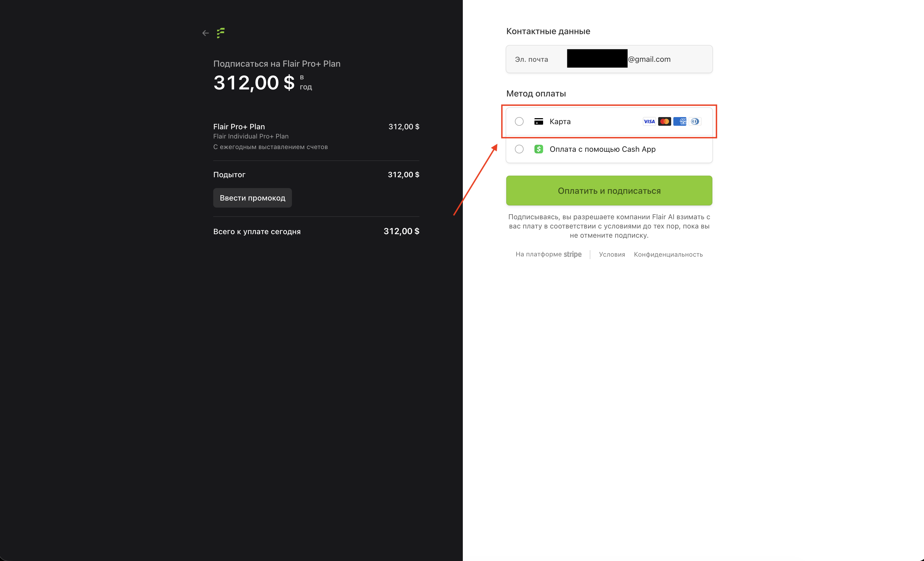
Task: Click the Метод оплаты heading
Action: 536,94
